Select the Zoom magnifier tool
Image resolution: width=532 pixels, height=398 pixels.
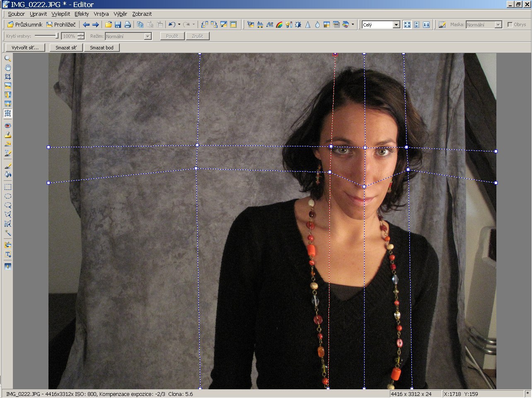tap(7, 58)
